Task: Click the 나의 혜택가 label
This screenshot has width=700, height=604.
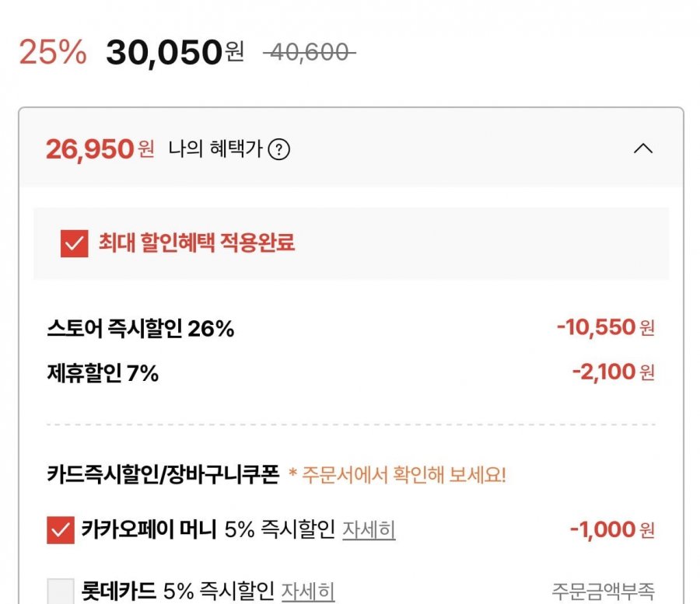Action: (x=215, y=149)
